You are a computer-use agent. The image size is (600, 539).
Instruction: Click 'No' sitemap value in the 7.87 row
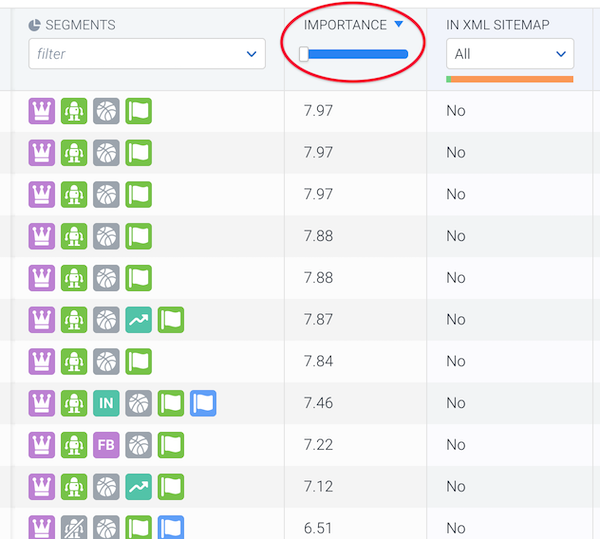[x=456, y=319]
